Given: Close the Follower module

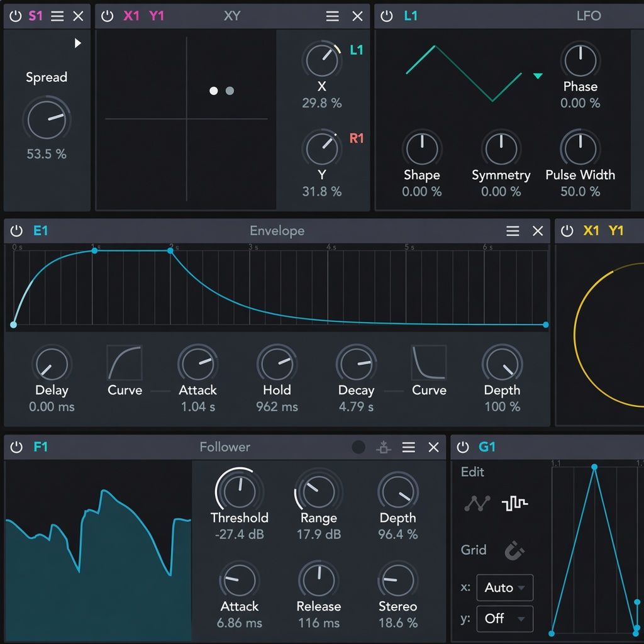Looking at the screenshot, I should click(434, 447).
